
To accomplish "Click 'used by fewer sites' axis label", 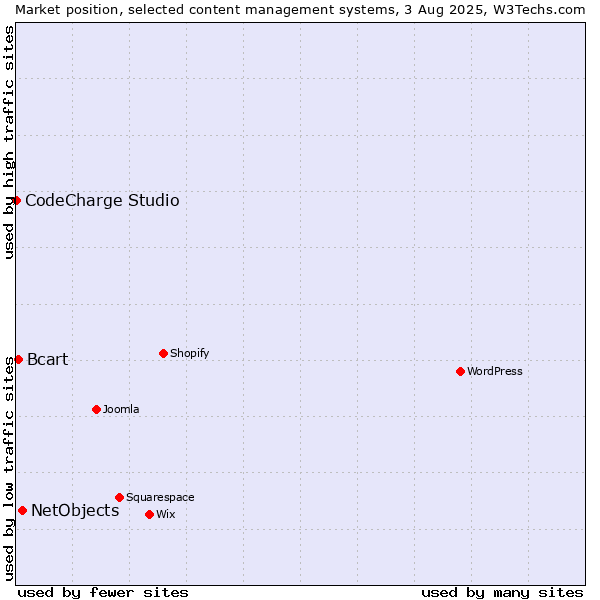I will [x=103, y=593].
